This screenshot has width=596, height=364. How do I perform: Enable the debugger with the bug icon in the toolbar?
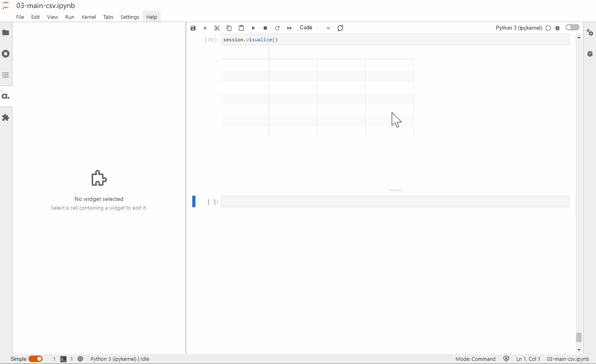pyautogui.click(x=557, y=28)
